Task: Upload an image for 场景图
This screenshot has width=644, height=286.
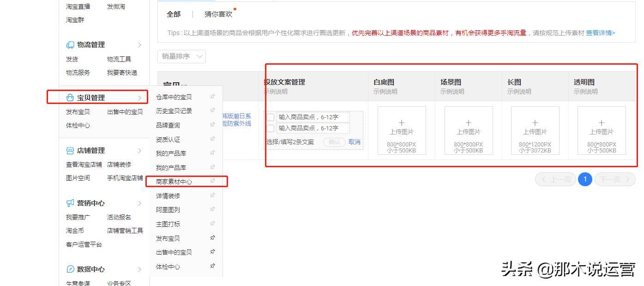Action: tap(469, 130)
